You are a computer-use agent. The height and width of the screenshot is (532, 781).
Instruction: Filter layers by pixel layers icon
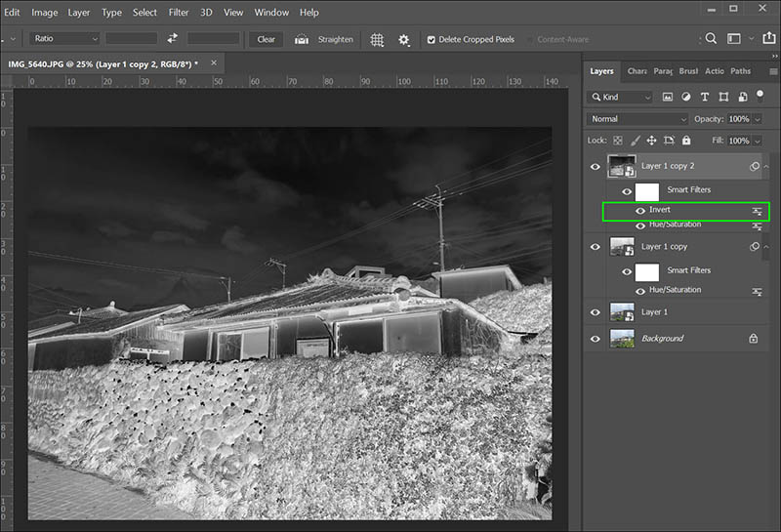pos(668,97)
